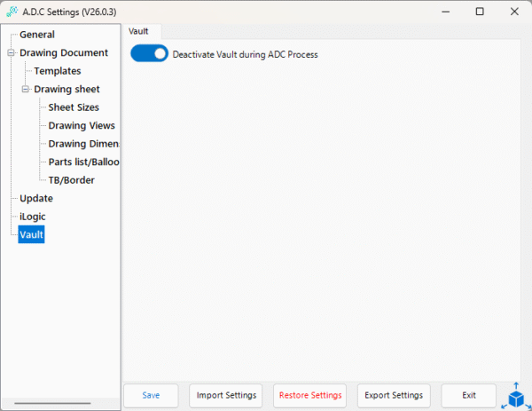Select Update in the settings tree
Viewport: 532px width, 411px height.
pyautogui.click(x=36, y=198)
